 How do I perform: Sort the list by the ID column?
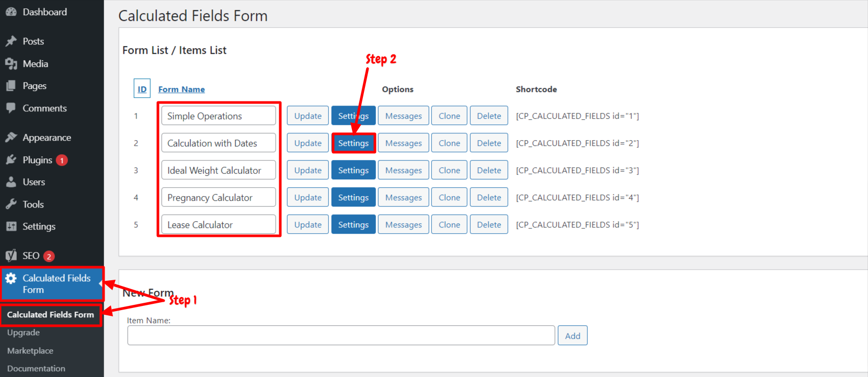pyautogui.click(x=142, y=89)
